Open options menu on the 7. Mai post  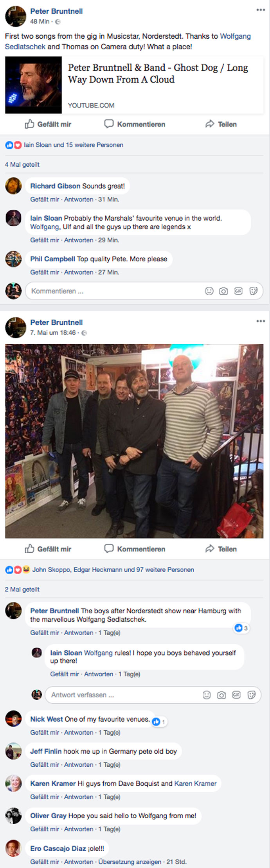261,321
